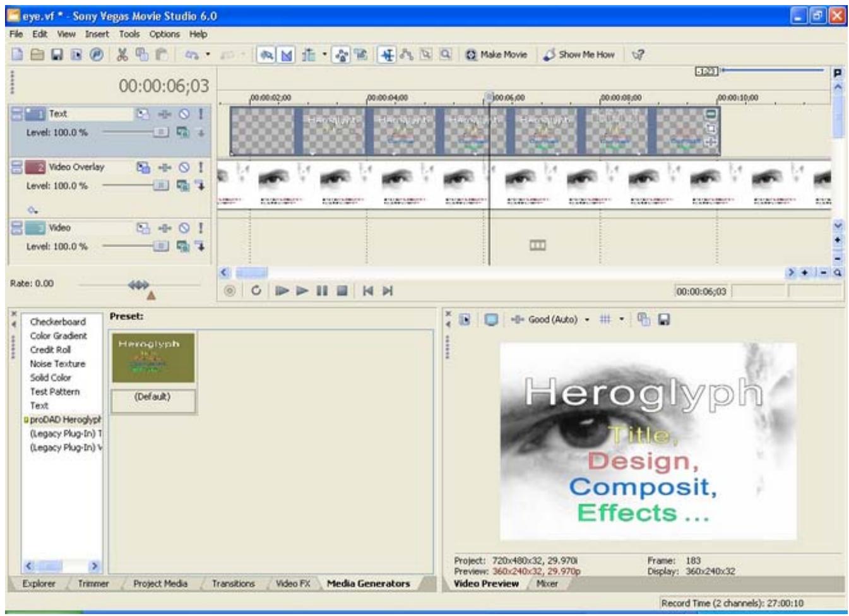The width and height of the screenshot is (849, 616).
Task: Toggle Enable Snapping in the toolbar
Action: pyautogui.click(x=267, y=55)
